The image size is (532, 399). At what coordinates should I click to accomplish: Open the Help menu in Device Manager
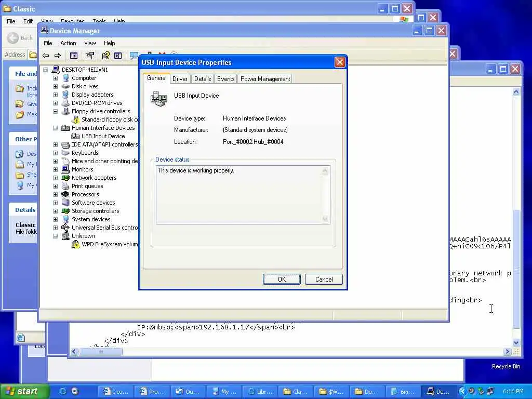pos(109,43)
